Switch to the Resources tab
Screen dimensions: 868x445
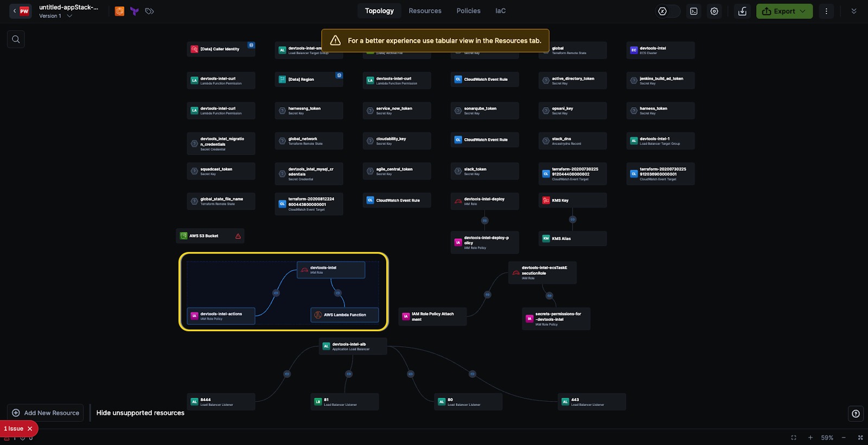tap(425, 11)
